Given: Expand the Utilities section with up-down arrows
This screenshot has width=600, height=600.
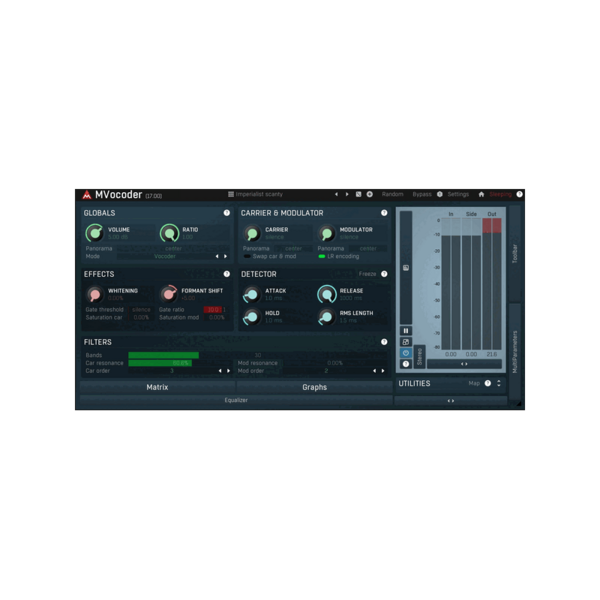Looking at the screenshot, I should (x=499, y=383).
